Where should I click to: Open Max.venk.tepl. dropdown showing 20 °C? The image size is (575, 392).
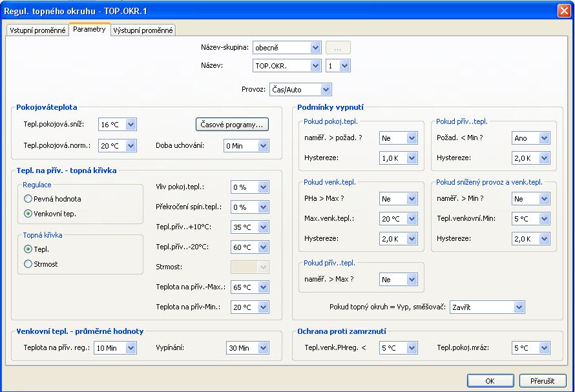coord(398,219)
